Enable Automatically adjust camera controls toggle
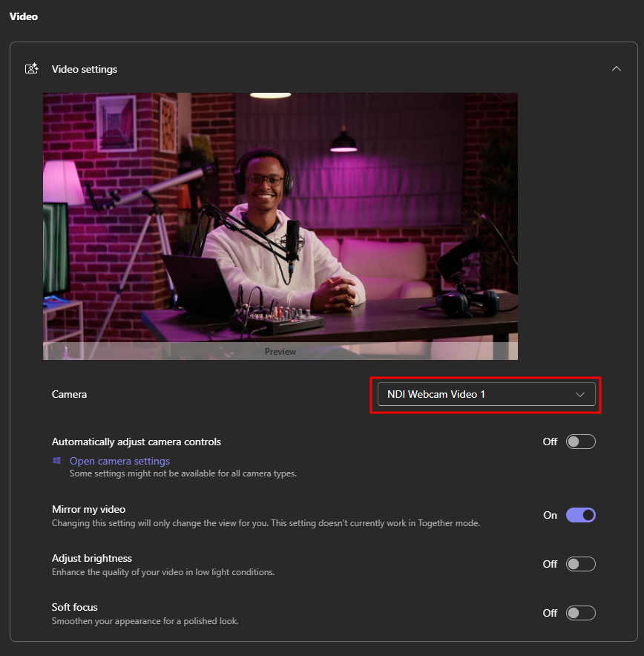Image resolution: width=644 pixels, height=656 pixels. (580, 442)
